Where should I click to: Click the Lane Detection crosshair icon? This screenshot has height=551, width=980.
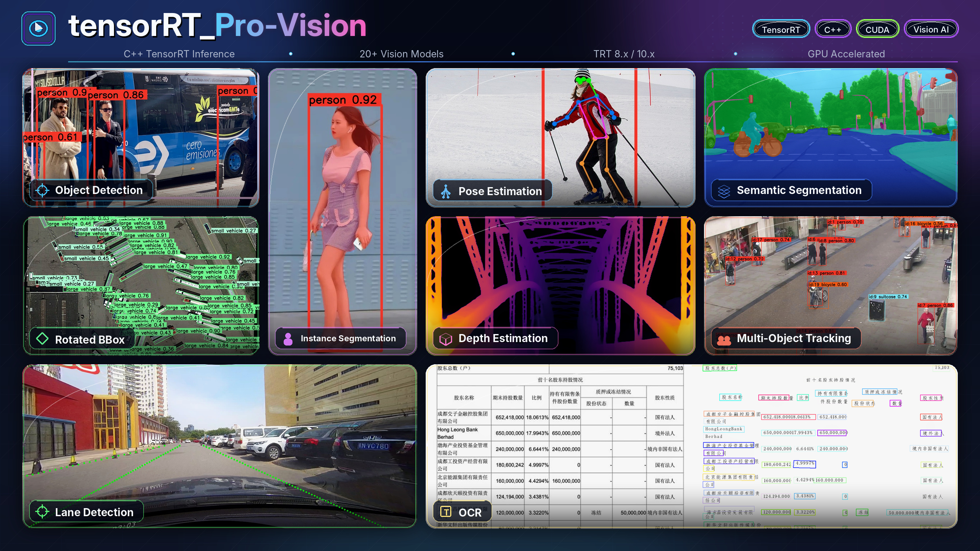tap(42, 512)
